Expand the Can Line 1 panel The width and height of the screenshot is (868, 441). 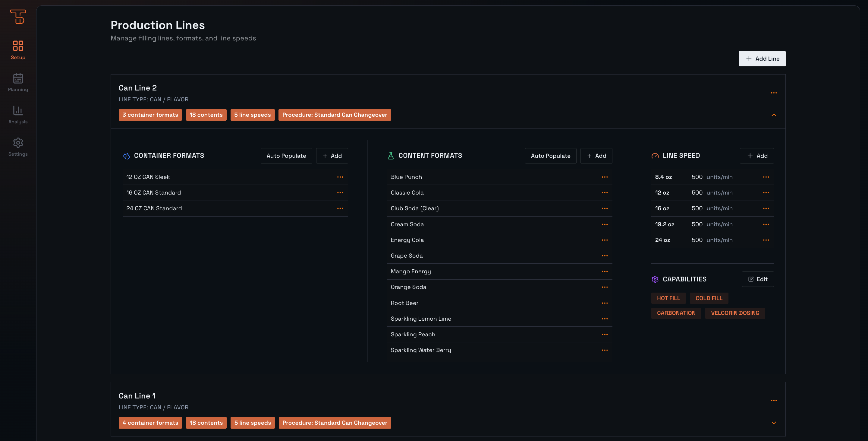click(774, 423)
